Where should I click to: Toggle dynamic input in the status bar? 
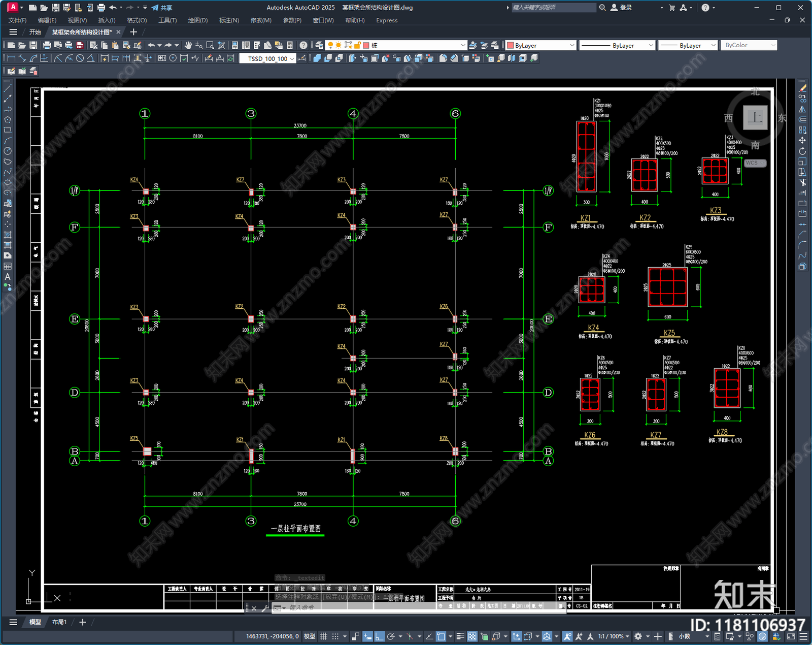pos(367,636)
